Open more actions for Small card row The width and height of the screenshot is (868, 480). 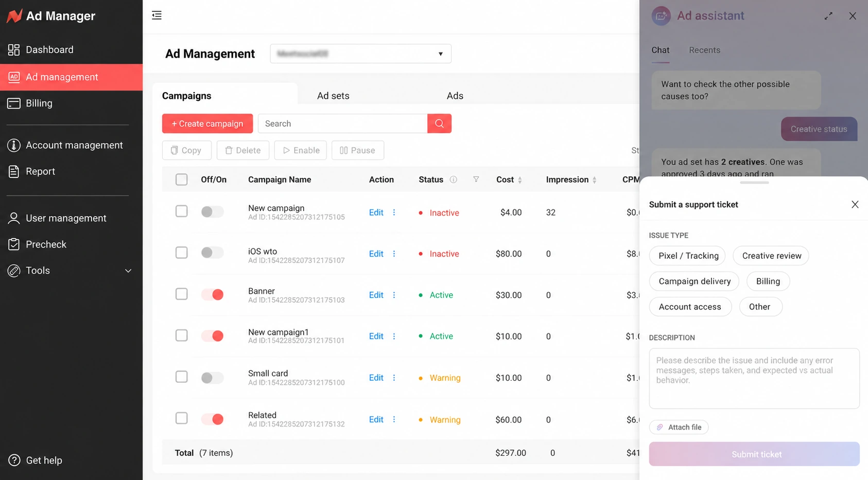tap(394, 378)
